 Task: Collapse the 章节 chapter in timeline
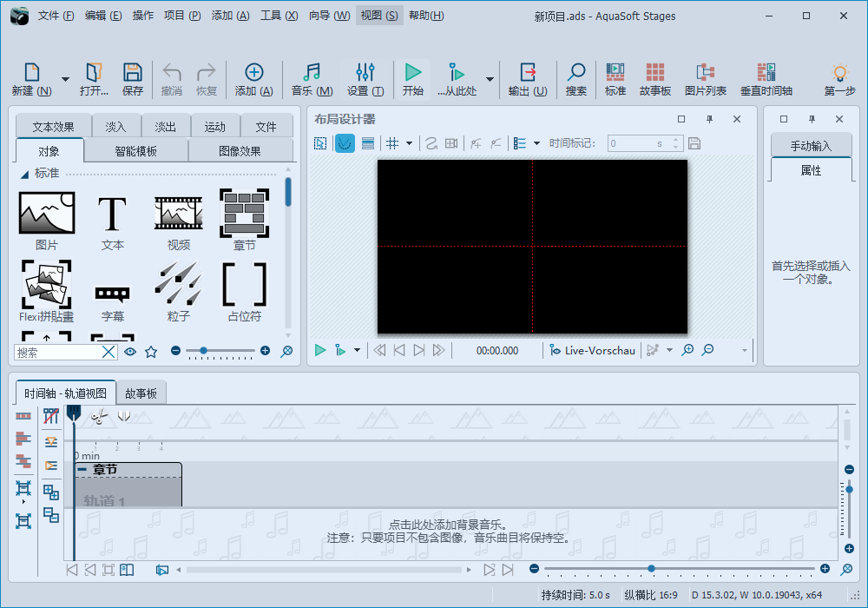82,470
